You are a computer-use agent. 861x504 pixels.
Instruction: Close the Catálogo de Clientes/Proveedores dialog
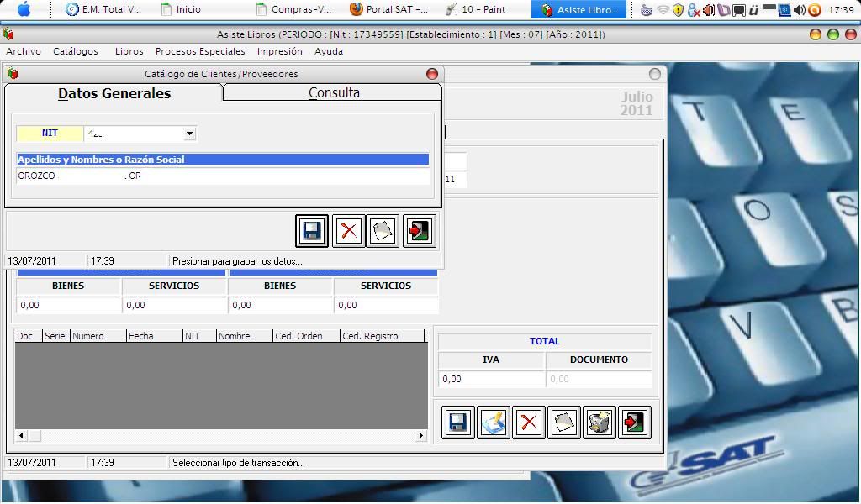(432, 73)
